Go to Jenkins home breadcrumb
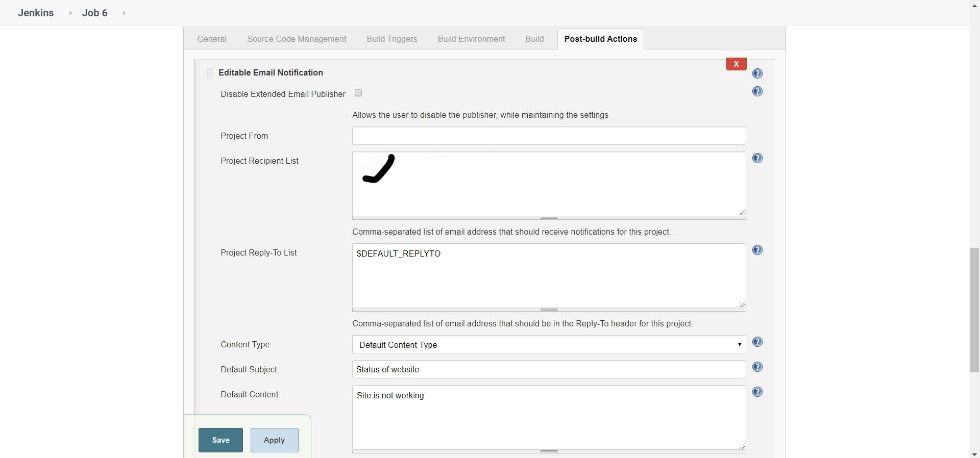 click(x=36, y=13)
